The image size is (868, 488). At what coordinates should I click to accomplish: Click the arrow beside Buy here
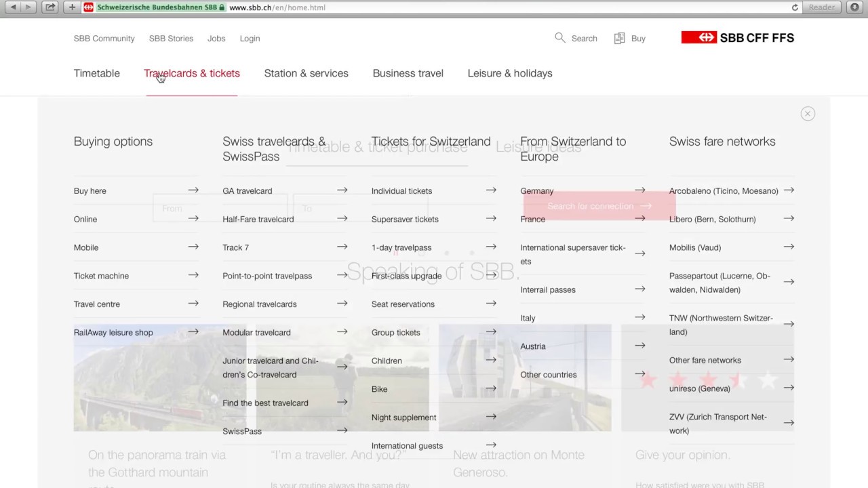[x=193, y=190]
